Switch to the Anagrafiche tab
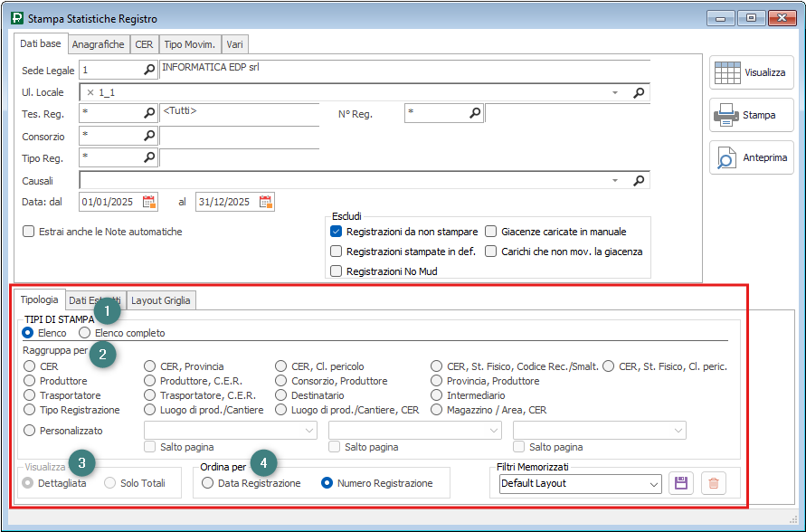806x532 pixels. [98, 44]
